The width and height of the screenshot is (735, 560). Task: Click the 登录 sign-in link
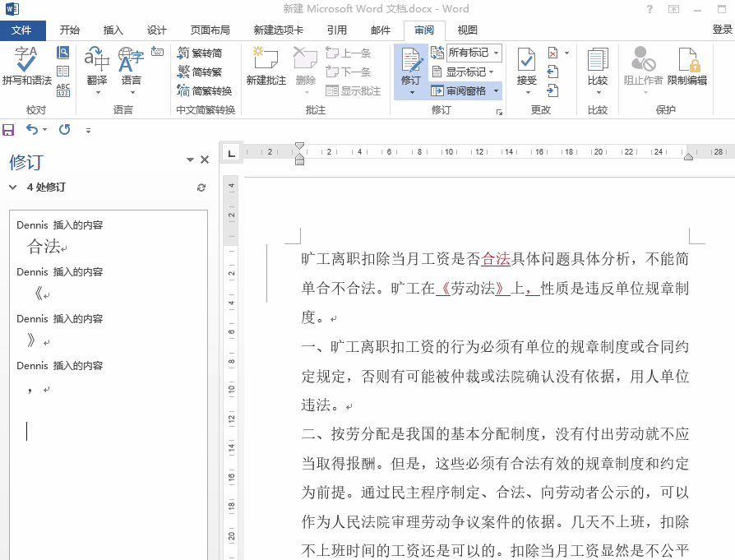(x=722, y=30)
